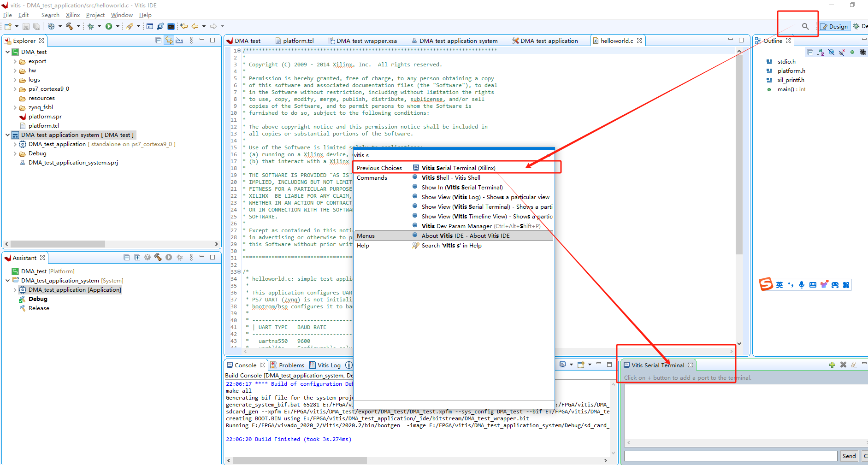
Task: Click the eraser clear icon in Serial Terminal
Action: (854, 365)
